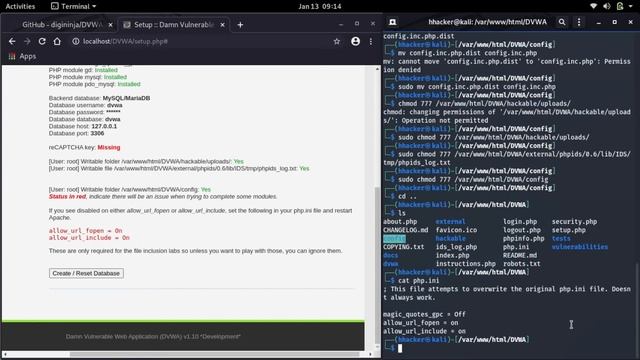Go forward in the browser

tap(27, 41)
